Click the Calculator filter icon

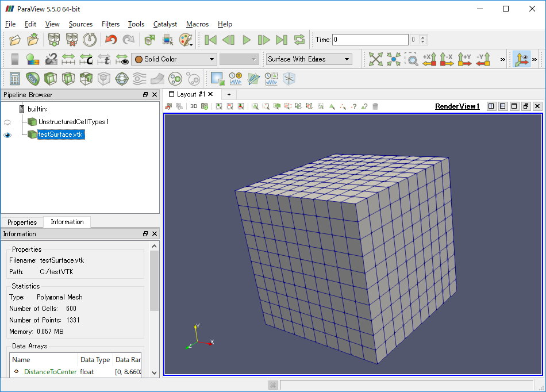point(15,78)
